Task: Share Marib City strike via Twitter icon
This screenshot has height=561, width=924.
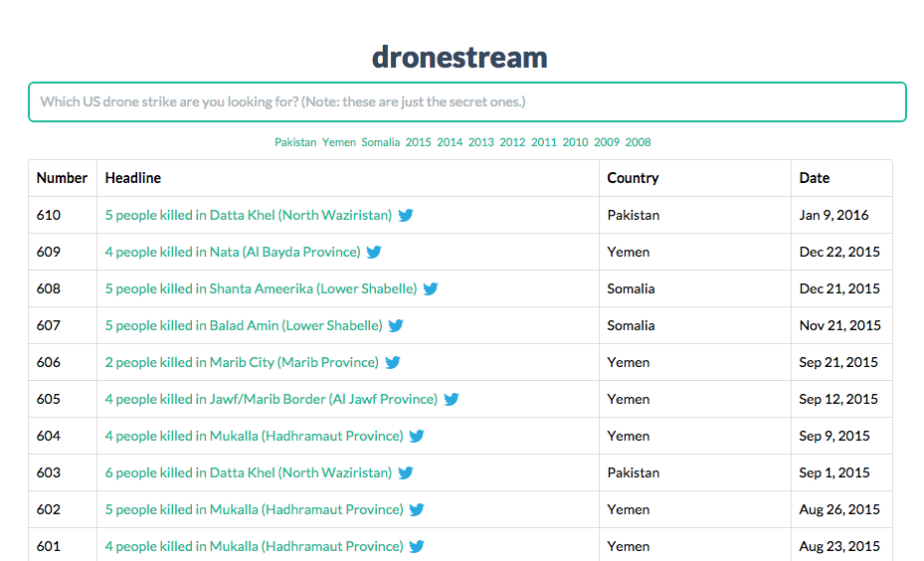Action: pos(393,362)
